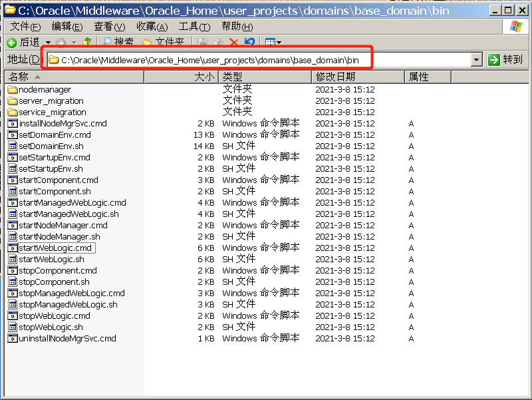
Task: Sort by 属性 column header
Action: coord(428,77)
